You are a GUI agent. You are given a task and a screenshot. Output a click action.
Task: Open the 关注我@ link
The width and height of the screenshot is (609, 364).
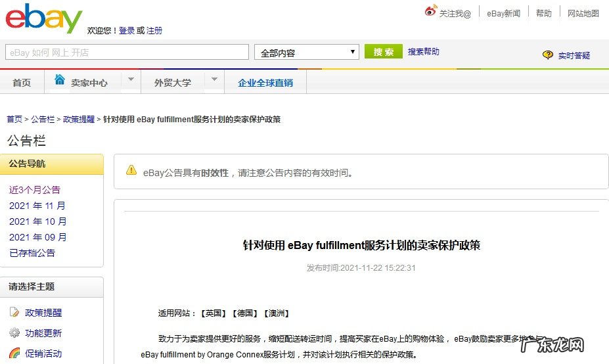tap(455, 14)
